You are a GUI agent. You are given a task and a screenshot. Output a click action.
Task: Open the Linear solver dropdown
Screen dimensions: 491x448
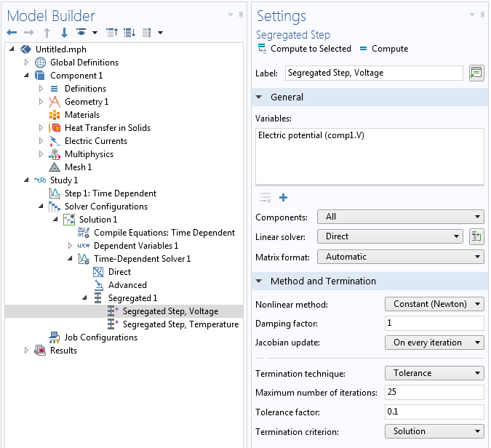pyautogui.click(x=390, y=236)
